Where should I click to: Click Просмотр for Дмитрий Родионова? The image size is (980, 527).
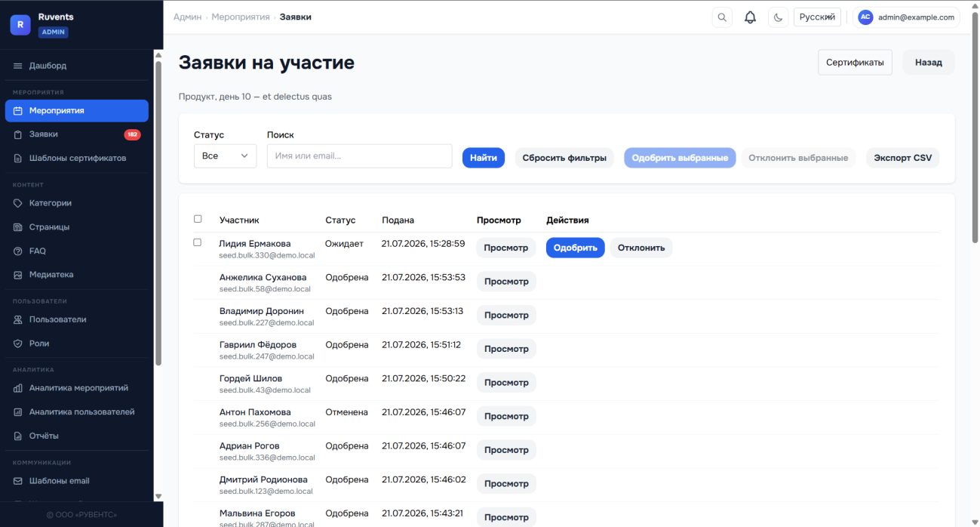coord(506,484)
